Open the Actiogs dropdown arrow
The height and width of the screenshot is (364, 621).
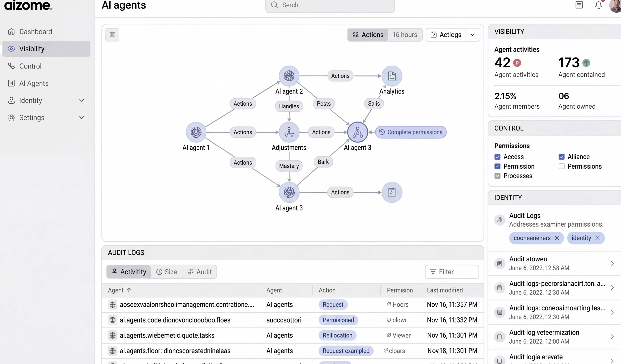472,35
